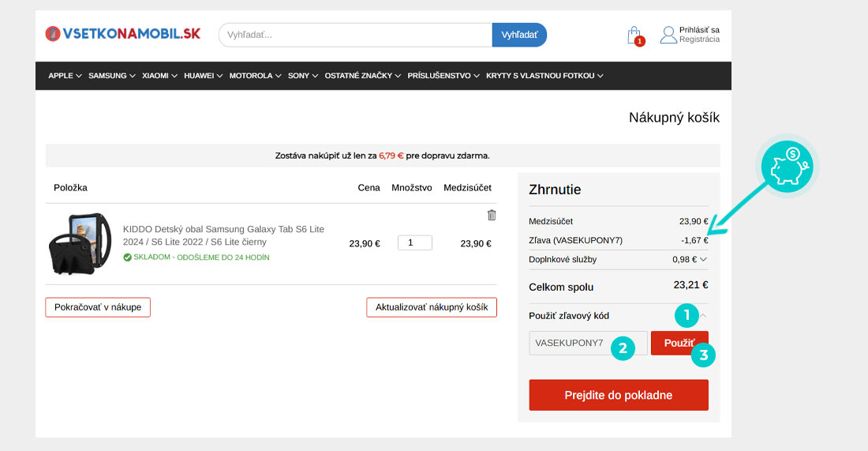Apply the discount code with Použiť
868x451 pixels.
(679, 343)
